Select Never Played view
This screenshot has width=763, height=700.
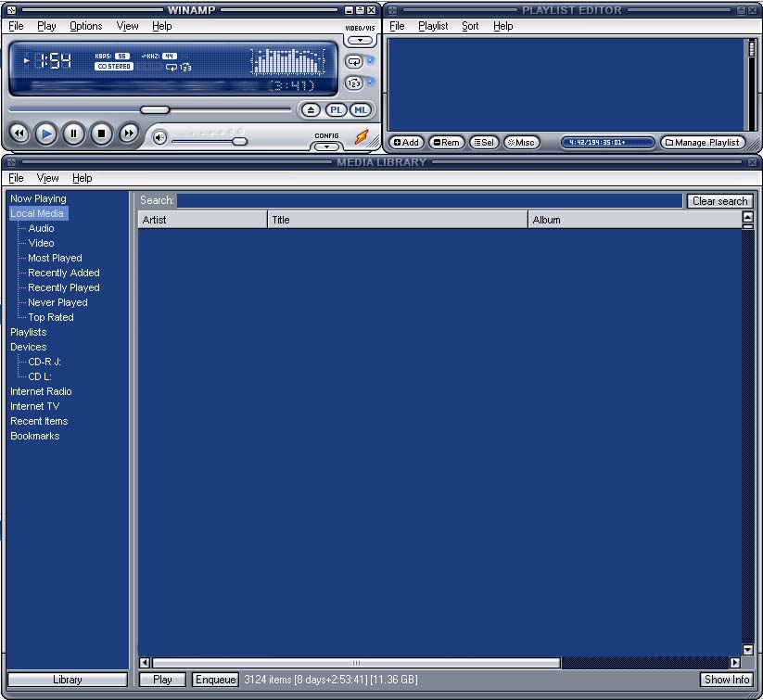coord(57,302)
